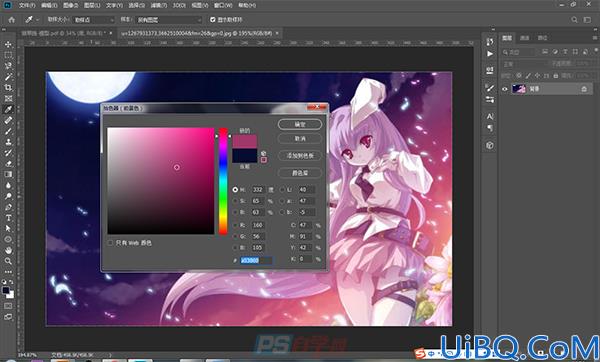The width and height of the screenshot is (600, 362).
Task: Open the Layers panel flyout menu
Action: 595,38
